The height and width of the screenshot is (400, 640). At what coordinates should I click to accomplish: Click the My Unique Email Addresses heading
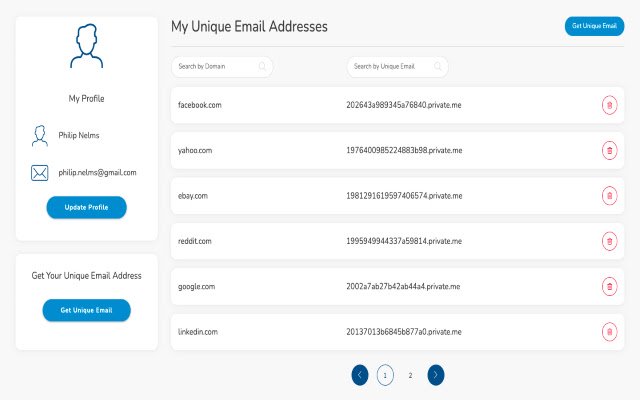tap(249, 27)
